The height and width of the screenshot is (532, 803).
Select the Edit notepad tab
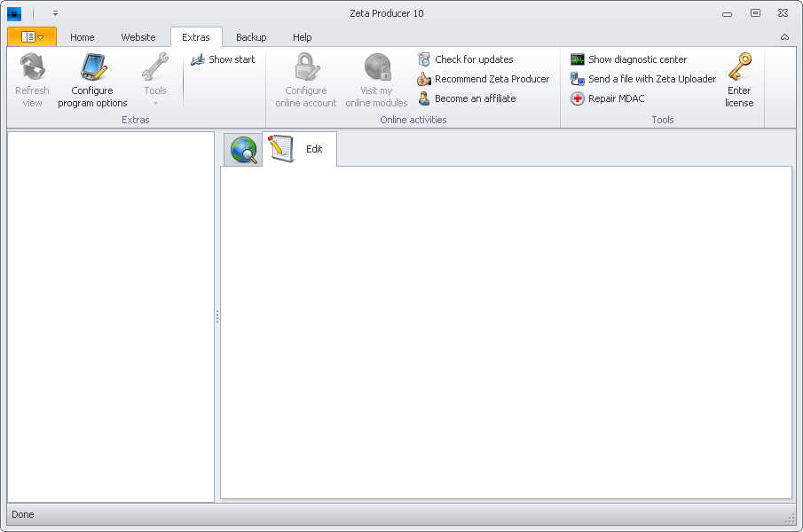click(300, 149)
